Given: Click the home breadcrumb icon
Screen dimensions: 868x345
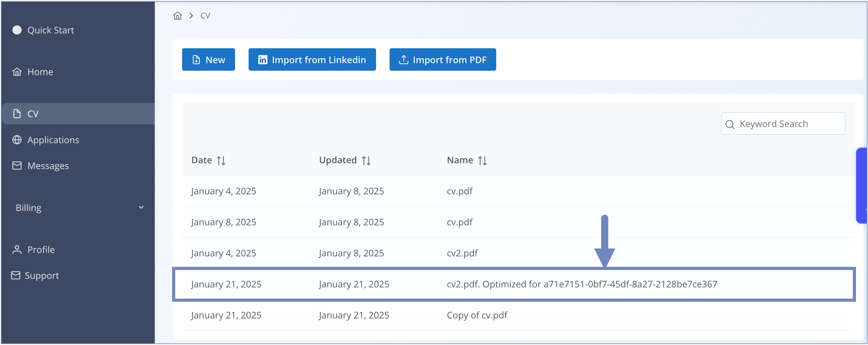Looking at the screenshot, I should pos(177,15).
